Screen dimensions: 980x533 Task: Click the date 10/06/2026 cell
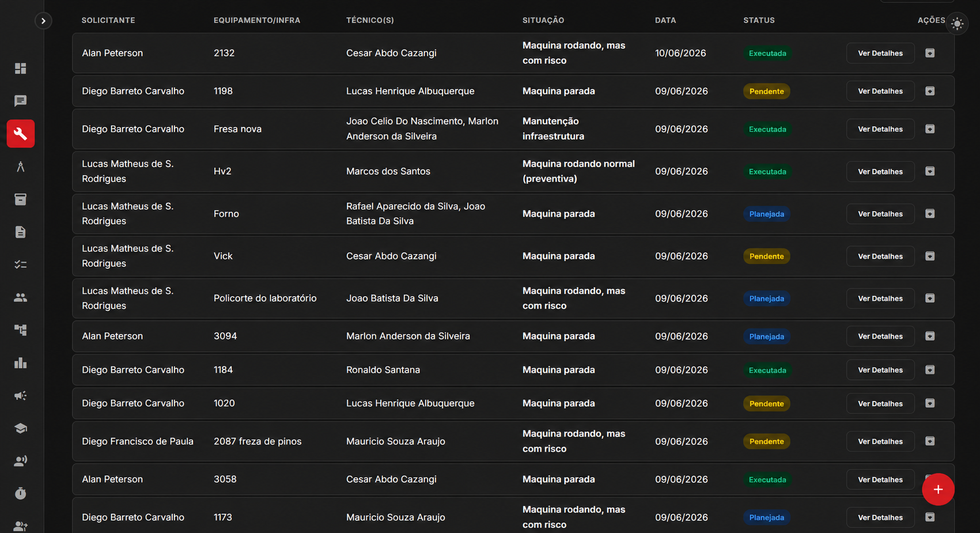click(x=680, y=53)
